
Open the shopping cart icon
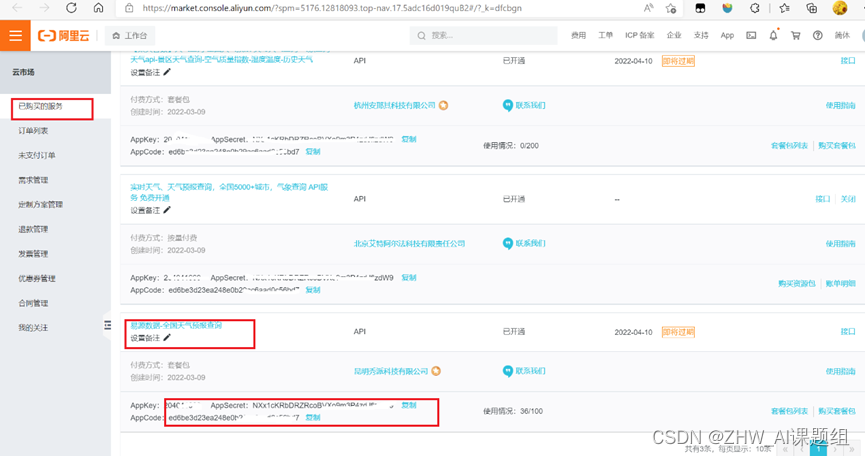tap(795, 35)
